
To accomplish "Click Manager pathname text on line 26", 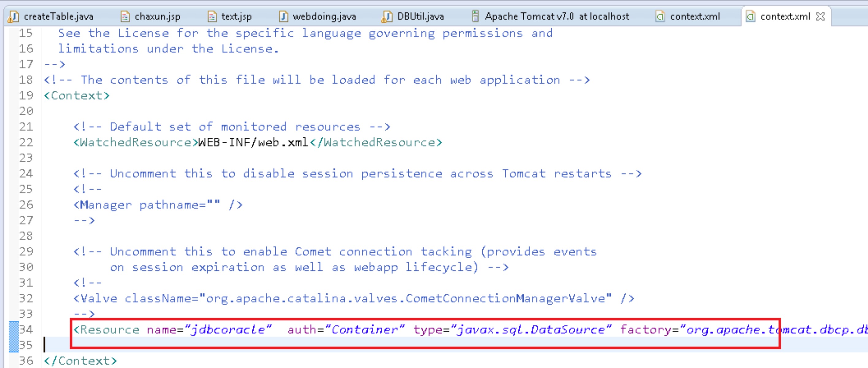I will [158, 205].
